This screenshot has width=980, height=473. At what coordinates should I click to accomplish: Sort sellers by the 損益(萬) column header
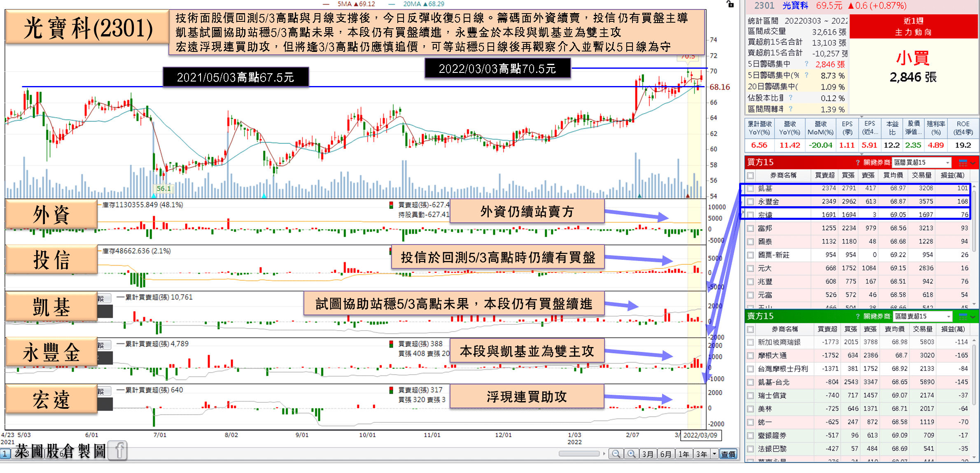coord(953,329)
